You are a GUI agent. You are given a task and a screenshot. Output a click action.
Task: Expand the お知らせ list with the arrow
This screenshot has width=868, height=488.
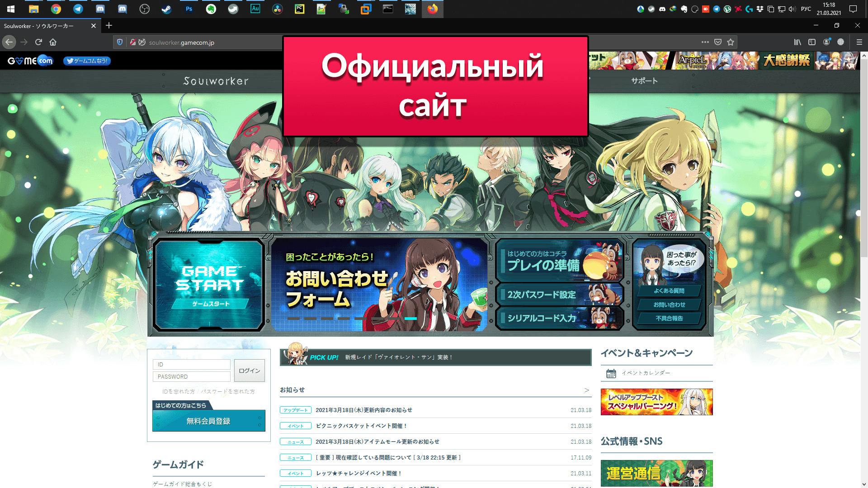(x=586, y=390)
